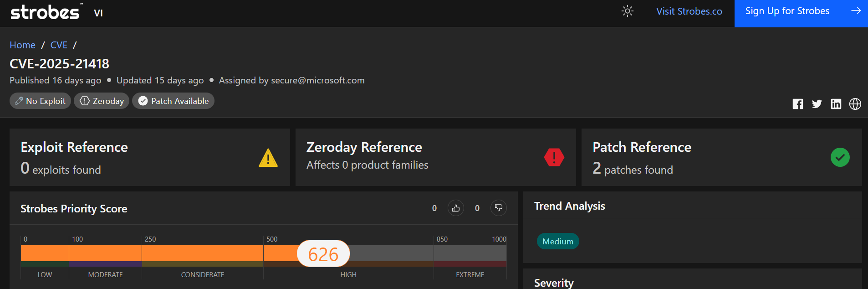The image size is (868, 289).
Task: Share the CVE on LinkedIn
Action: click(836, 104)
